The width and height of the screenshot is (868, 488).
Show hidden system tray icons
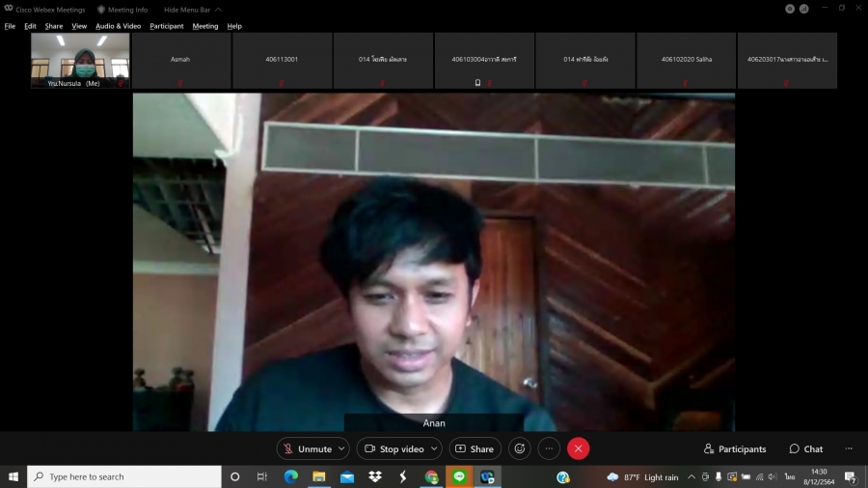tap(692, 476)
